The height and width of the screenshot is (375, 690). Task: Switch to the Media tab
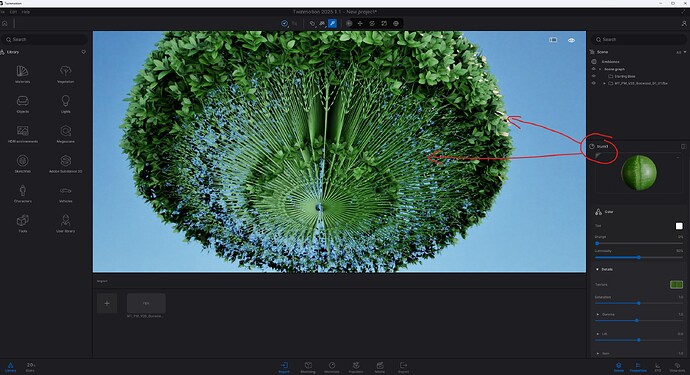(380, 367)
